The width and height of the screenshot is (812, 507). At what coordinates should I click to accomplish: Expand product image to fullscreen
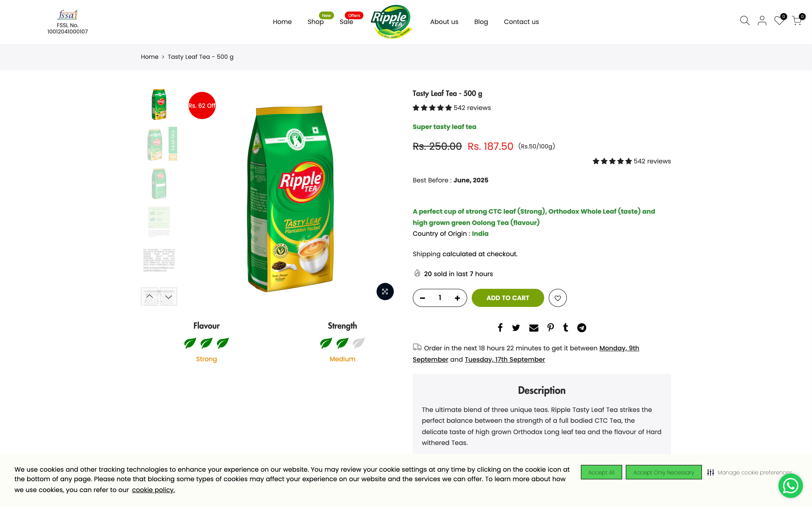tap(385, 291)
